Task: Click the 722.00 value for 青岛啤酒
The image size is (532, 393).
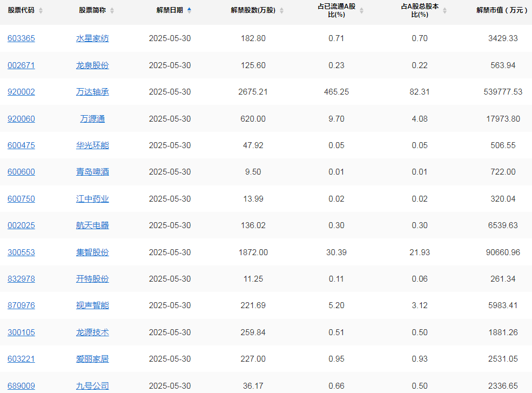Action: pyautogui.click(x=503, y=172)
